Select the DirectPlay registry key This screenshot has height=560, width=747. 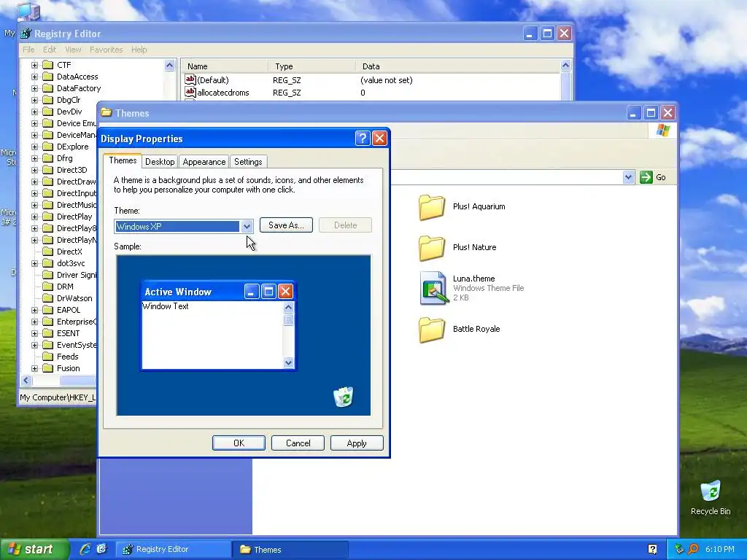(x=74, y=217)
